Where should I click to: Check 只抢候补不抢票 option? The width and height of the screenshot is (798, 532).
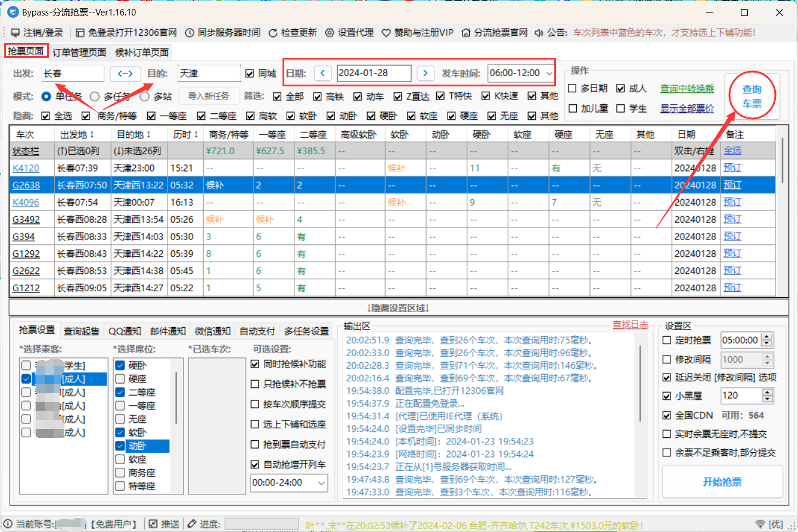[255, 384]
